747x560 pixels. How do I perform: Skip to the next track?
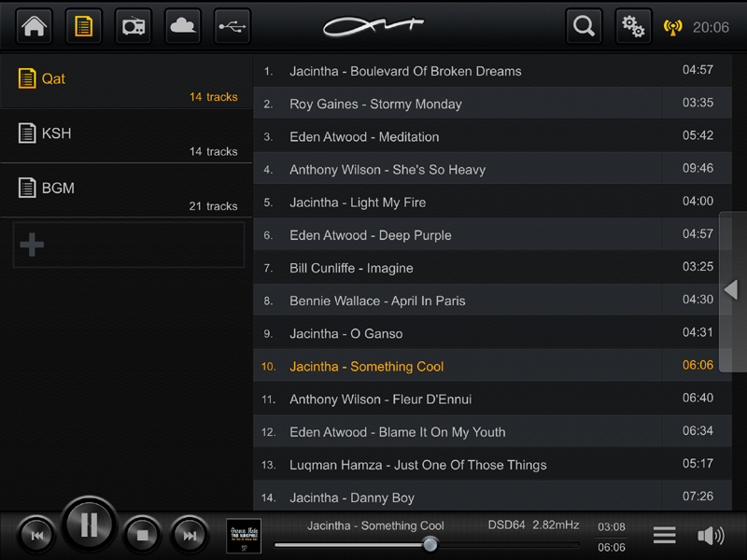[190, 535]
